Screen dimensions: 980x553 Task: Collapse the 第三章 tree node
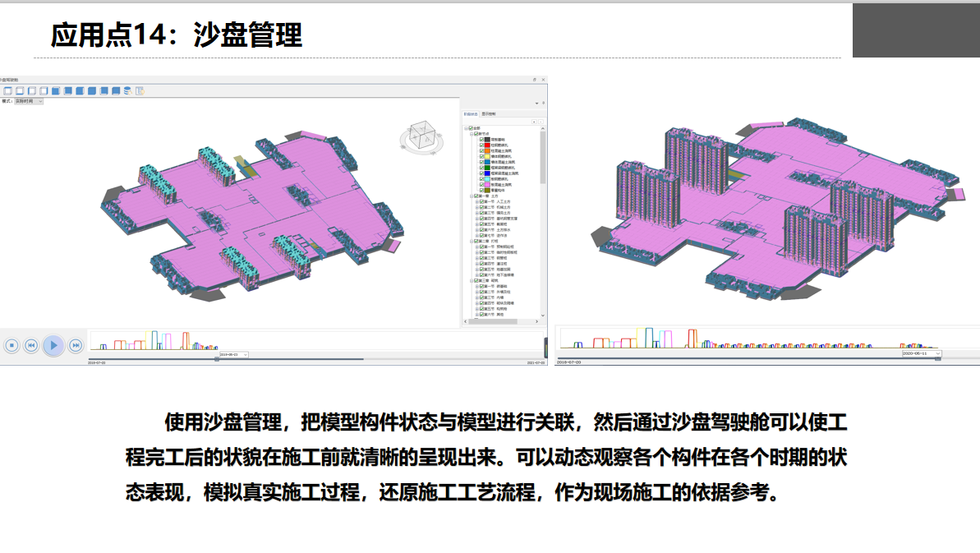(472, 280)
